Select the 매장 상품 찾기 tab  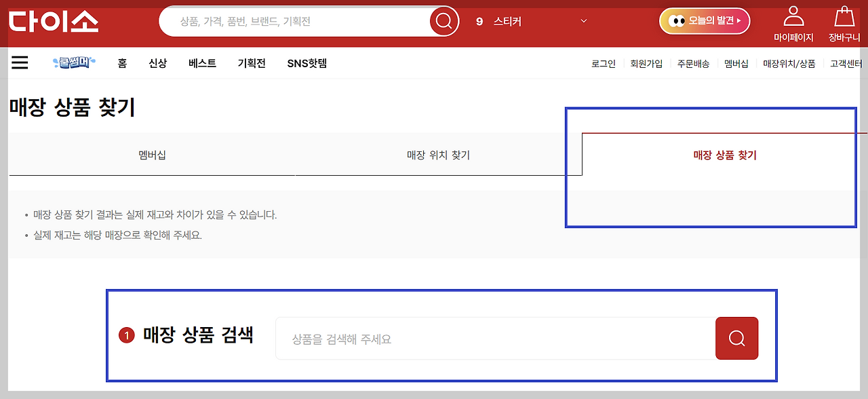pos(725,155)
